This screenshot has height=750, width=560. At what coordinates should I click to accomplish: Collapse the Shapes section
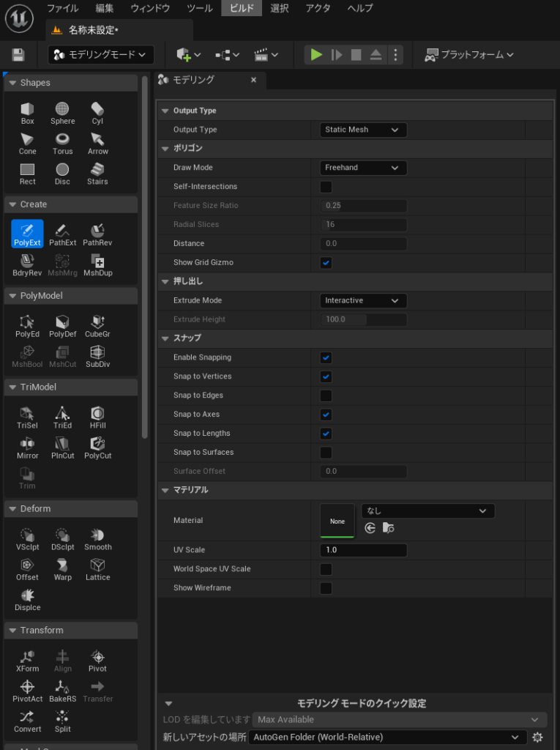click(x=13, y=83)
